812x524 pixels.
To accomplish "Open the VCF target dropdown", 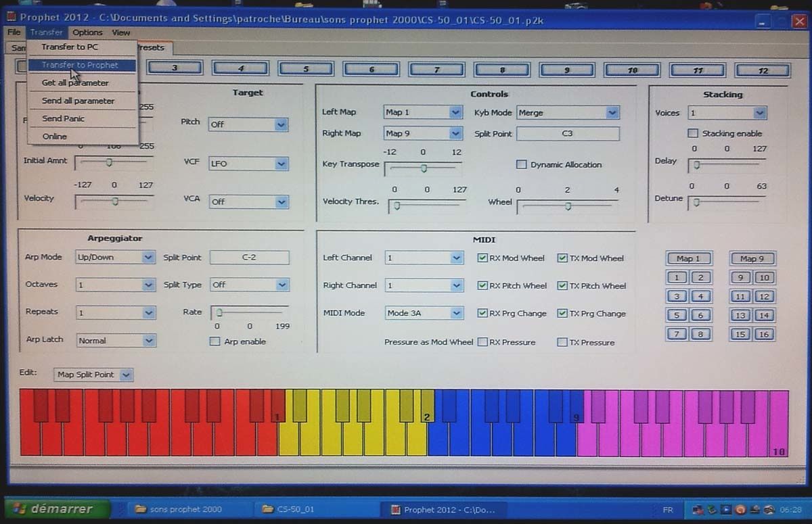I will point(248,164).
